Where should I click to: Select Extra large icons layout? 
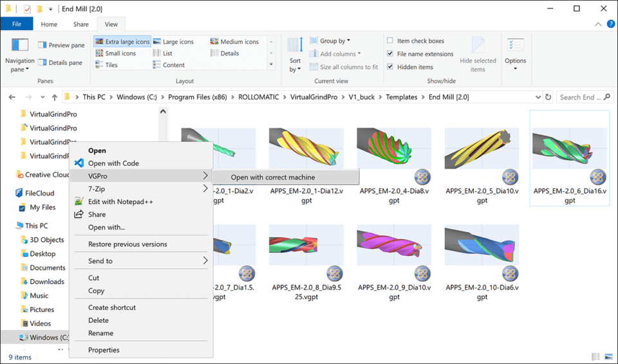point(122,41)
